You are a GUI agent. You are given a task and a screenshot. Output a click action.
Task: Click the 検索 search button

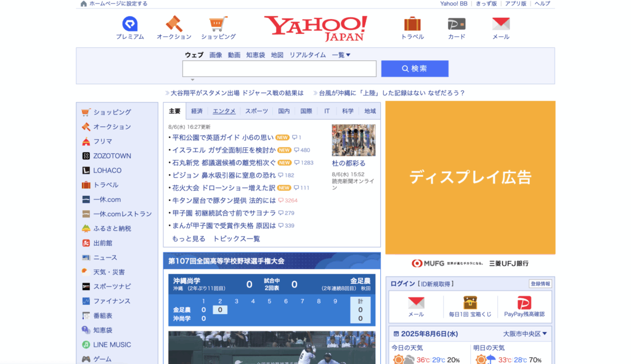415,69
